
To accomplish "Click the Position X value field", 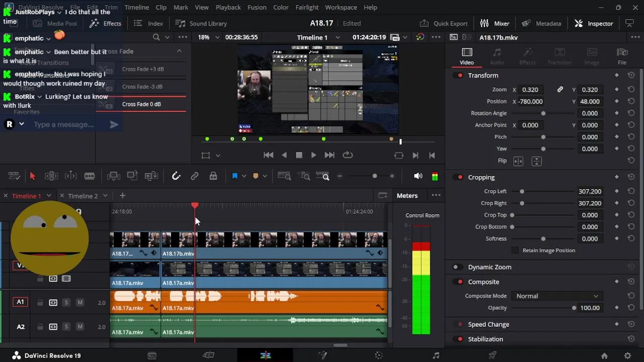I will [x=530, y=102].
